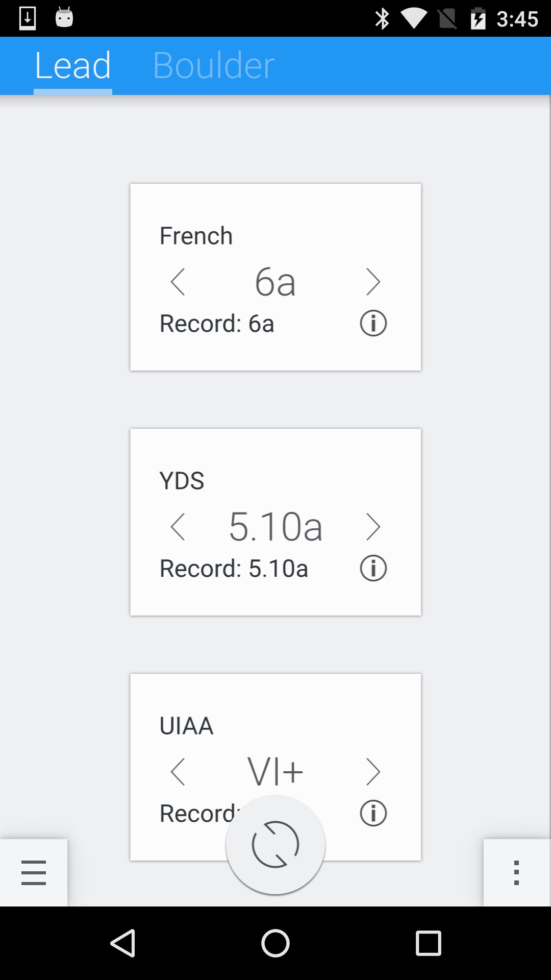
Task: Decrease the UIAA grade with left chevron
Action: pyautogui.click(x=178, y=772)
